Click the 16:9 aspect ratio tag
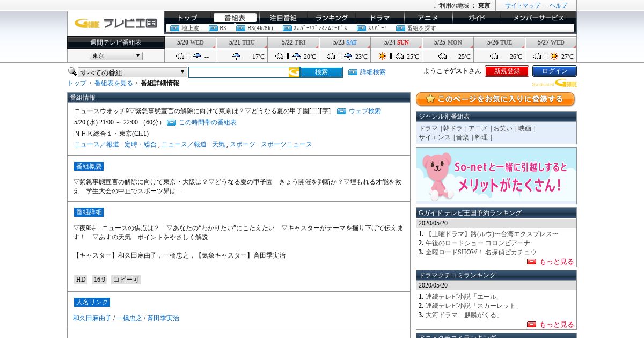Viewport: 644px width, 338px height. pyautogui.click(x=99, y=280)
